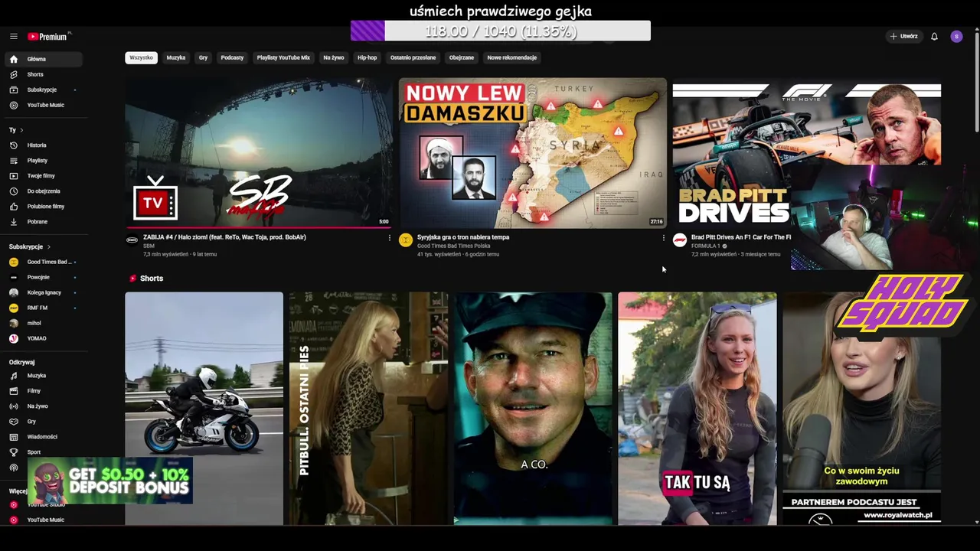Open SBM channel avatar under ZABIJA video

(132, 240)
